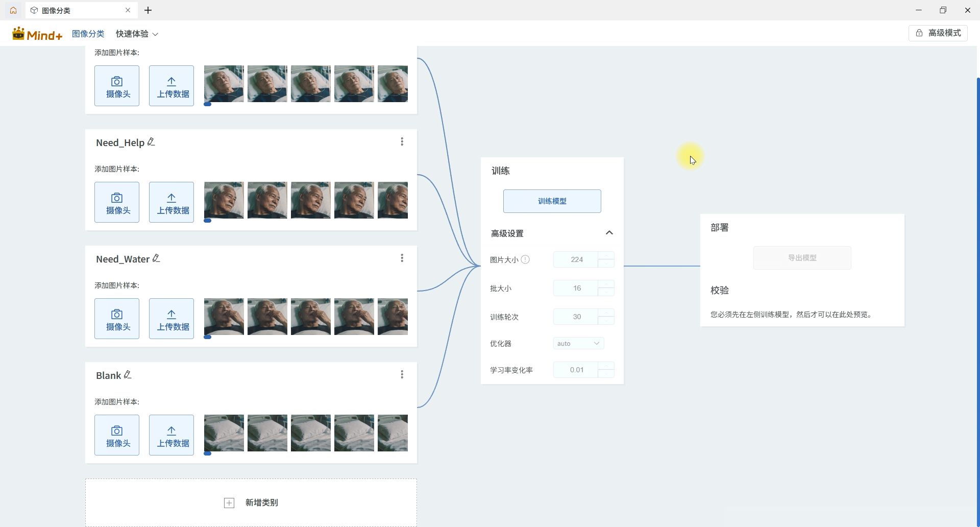Click the image size info icon
980x527 pixels.
click(x=525, y=259)
